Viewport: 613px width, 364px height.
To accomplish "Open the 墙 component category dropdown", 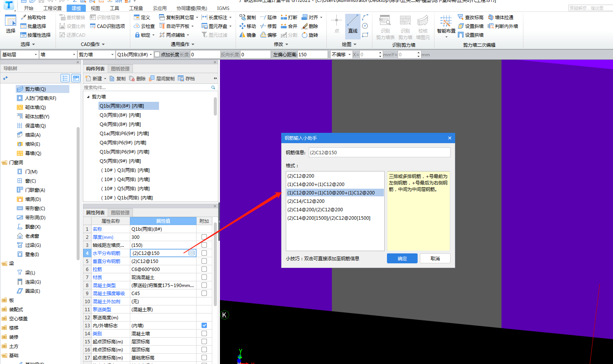I will tap(58, 54).
